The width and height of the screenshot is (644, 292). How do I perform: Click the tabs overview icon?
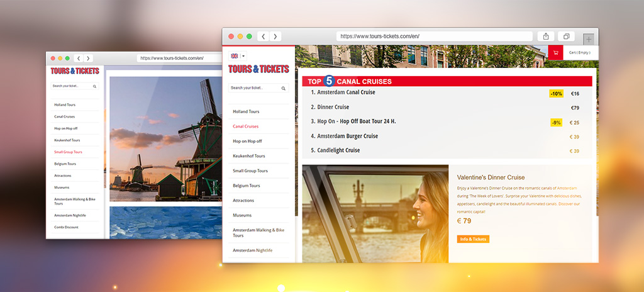pyautogui.click(x=566, y=36)
